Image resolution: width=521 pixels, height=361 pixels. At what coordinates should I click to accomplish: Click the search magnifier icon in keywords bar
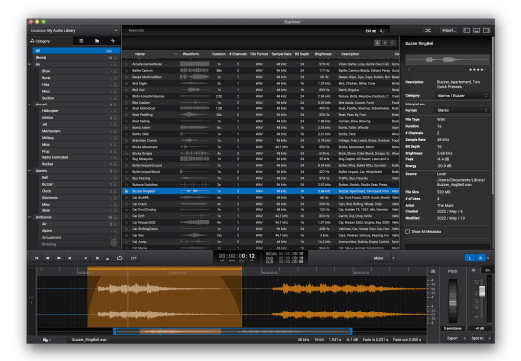(382, 31)
